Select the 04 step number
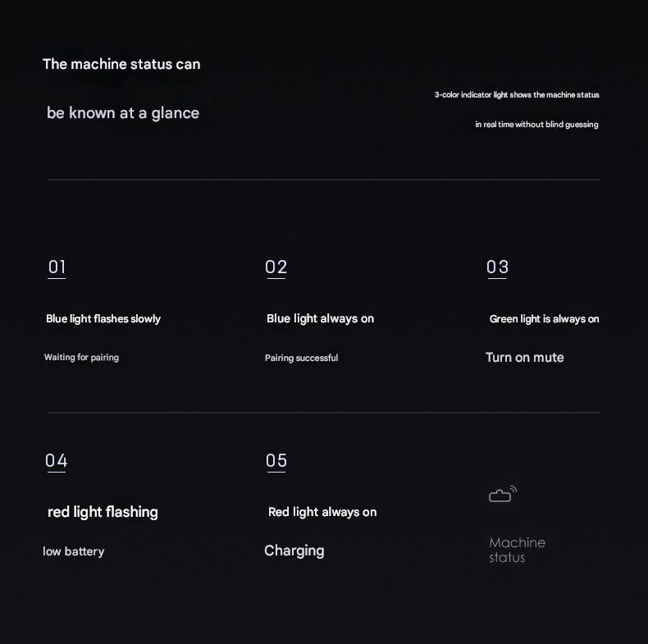 click(57, 460)
